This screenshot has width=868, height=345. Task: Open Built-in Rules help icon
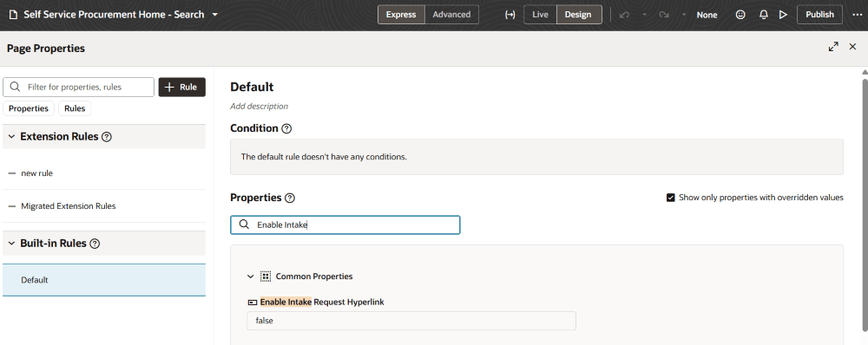pyautogui.click(x=95, y=244)
